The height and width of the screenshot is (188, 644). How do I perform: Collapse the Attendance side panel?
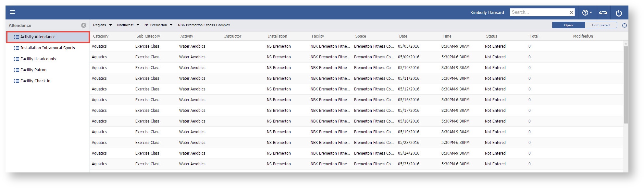(84, 25)
